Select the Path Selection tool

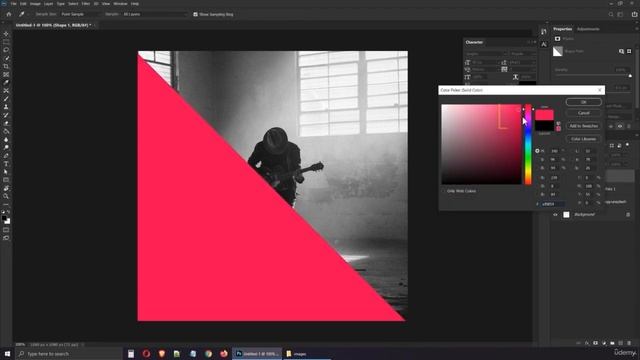pos(6,172)
